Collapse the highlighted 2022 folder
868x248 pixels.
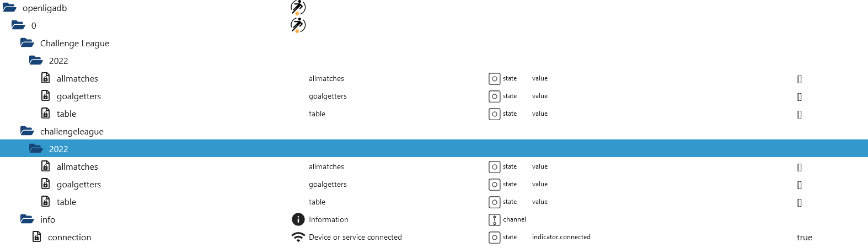[x=36, y=149]
